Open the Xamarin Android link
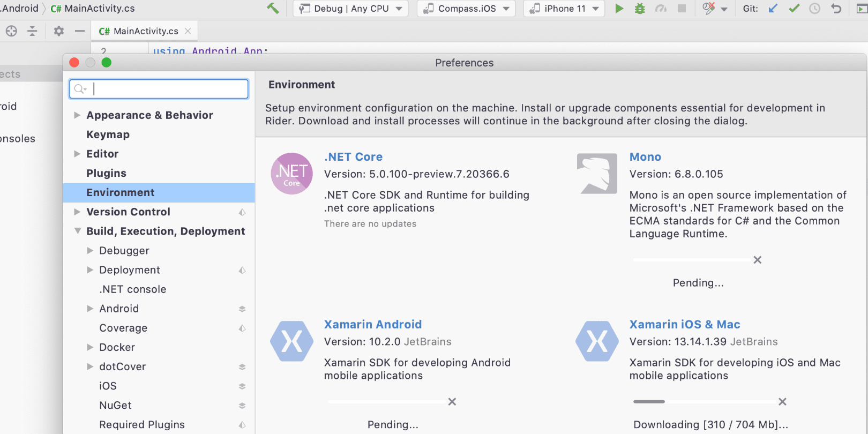Screen dimensions: 868x434 373,324
